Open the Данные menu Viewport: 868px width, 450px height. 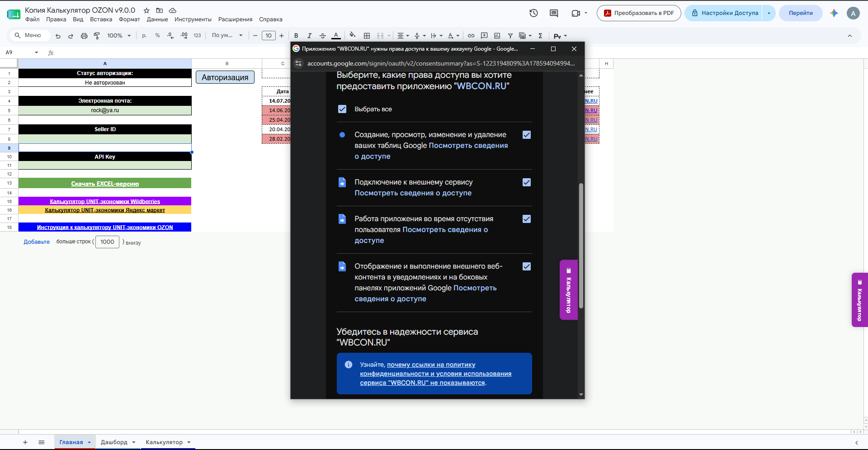(157, 19)
